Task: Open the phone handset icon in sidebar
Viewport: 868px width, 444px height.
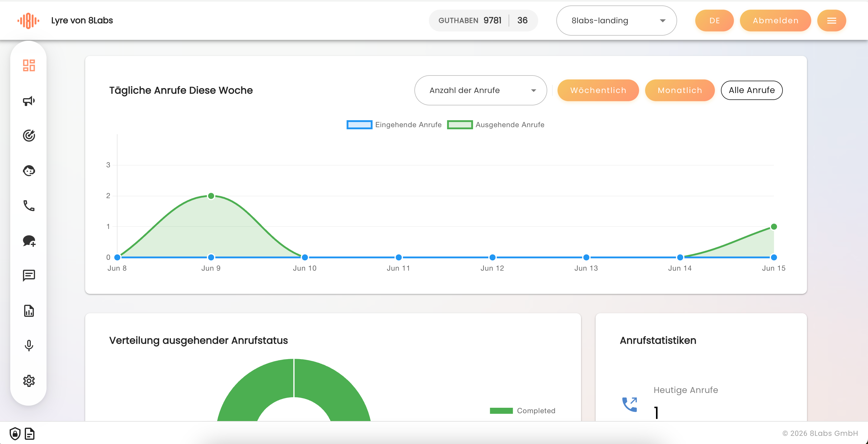Action: (x=29, y=205)
